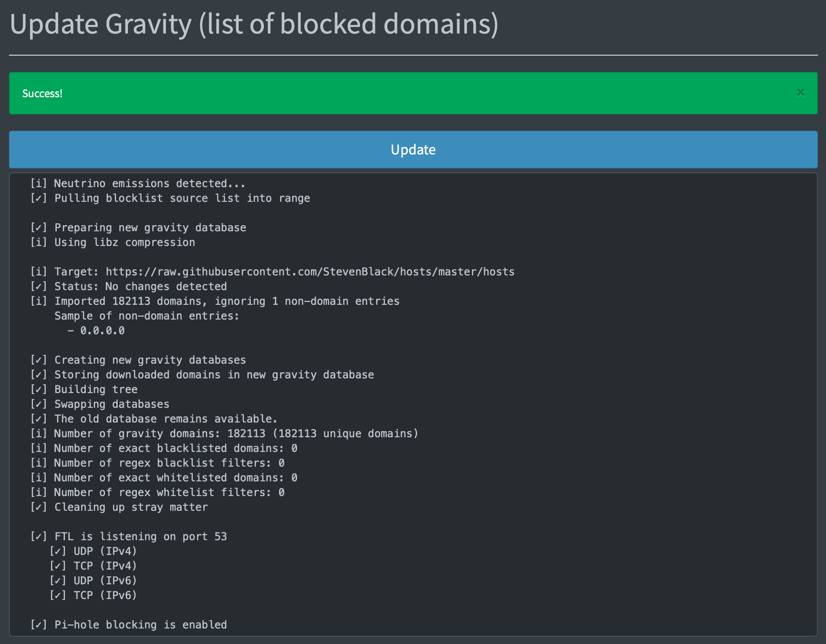Click 'Number of regex blacklist filters: 0'
The width and height of the screenshot is (826, 644).
tap(157, 463)
